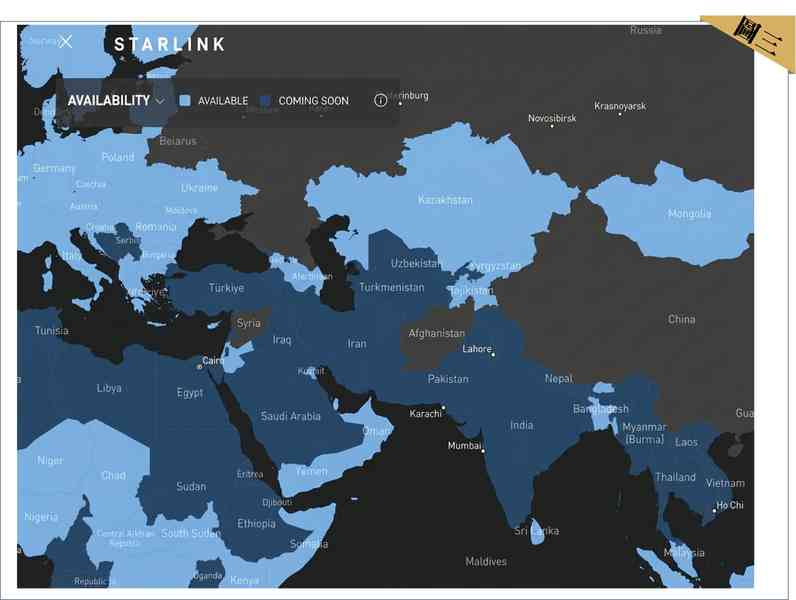Viewport: 796px width, 600px height.
Task: Click the Turkmenistan country label
Action: click(x=391, y=287)
